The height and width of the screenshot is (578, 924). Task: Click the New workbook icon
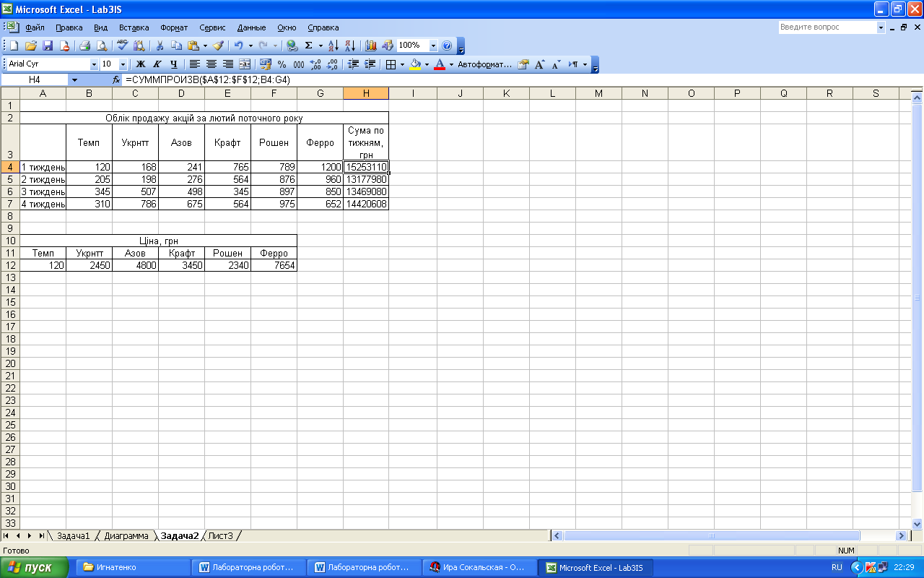coord(13,46)
